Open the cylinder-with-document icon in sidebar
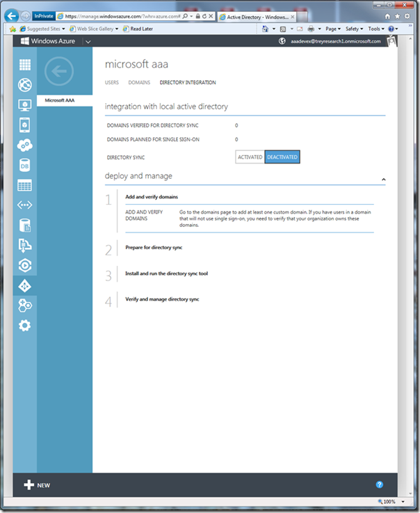 coord(25,226)
